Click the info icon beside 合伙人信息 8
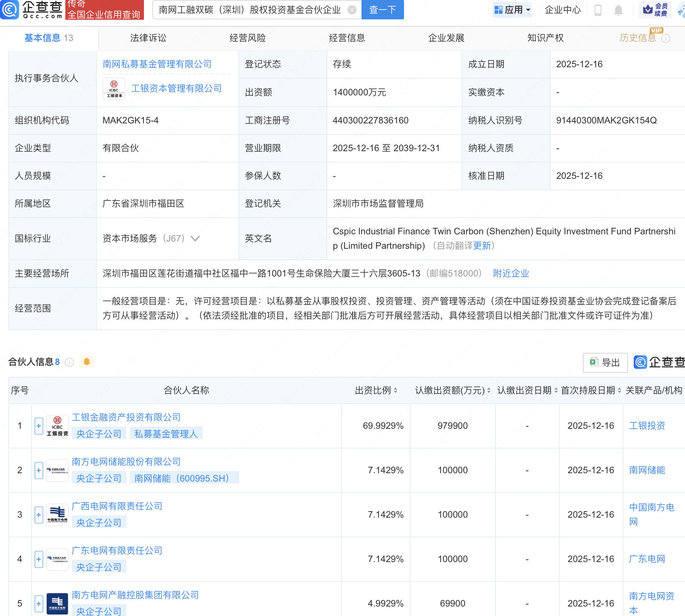 point(69,362)
